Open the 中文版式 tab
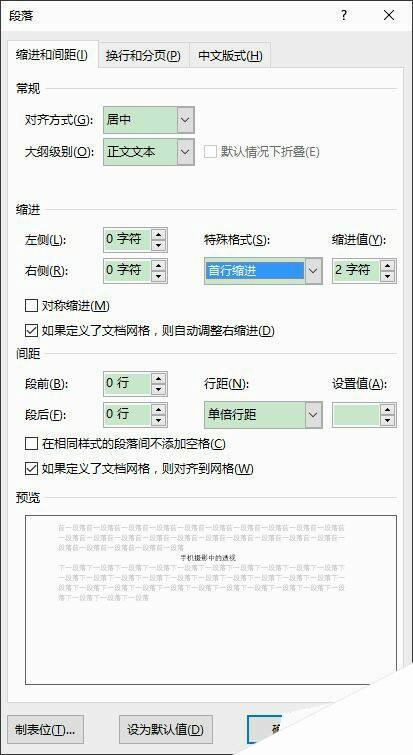 tap(231, 56)
